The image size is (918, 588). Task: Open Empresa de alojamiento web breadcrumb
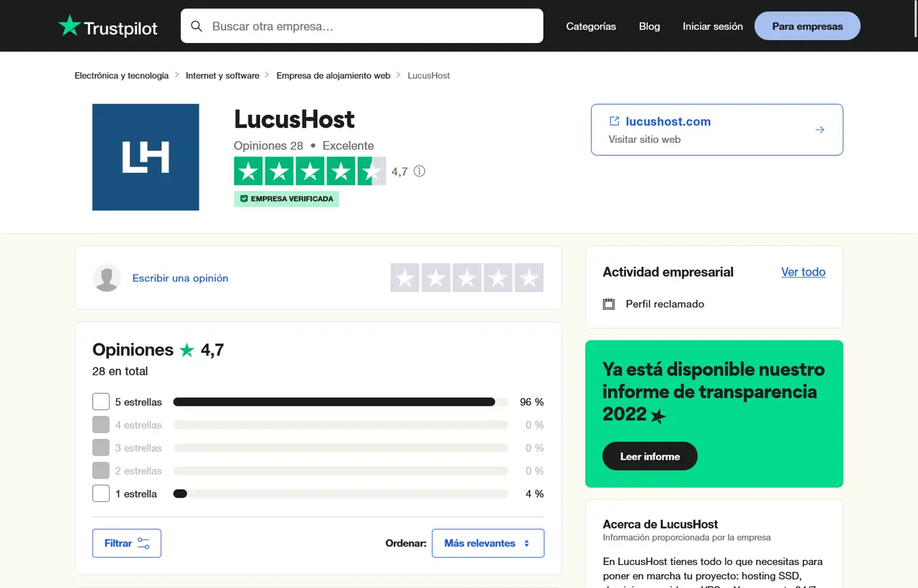pyautogui.click(x=333, y=75)
